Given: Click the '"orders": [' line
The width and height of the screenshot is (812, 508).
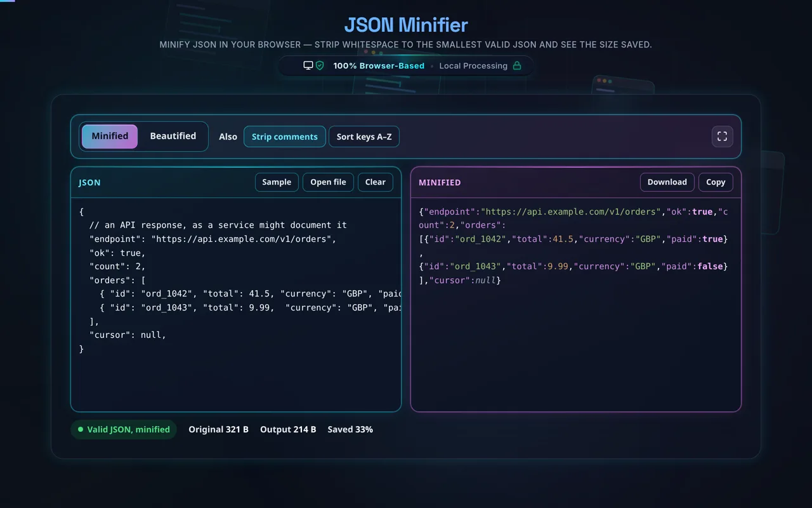Looking at the screenshot, I should coord(117,280).
